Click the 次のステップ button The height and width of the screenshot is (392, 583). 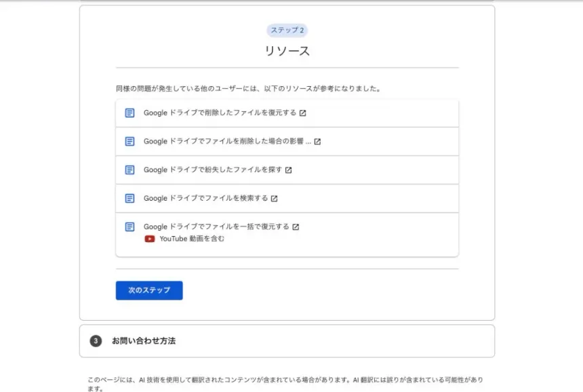(149, 290)
